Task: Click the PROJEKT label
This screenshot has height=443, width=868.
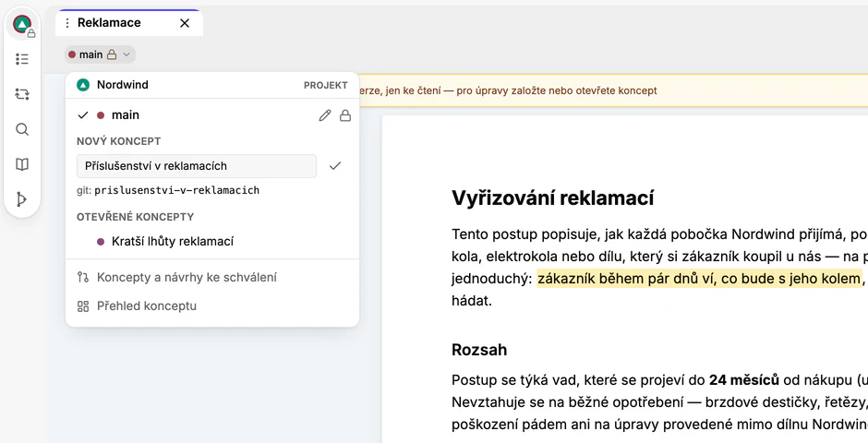Action: [x=325, y=86]
